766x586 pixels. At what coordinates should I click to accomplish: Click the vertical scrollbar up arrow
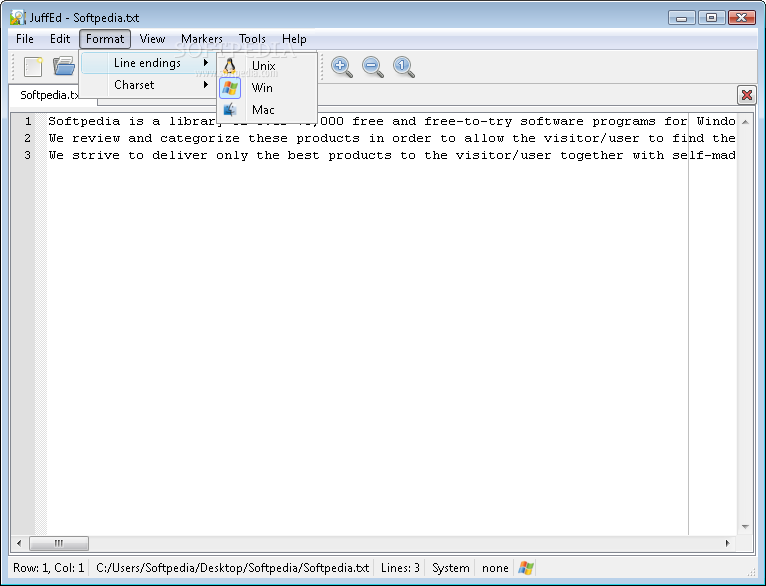click(745, 122)
